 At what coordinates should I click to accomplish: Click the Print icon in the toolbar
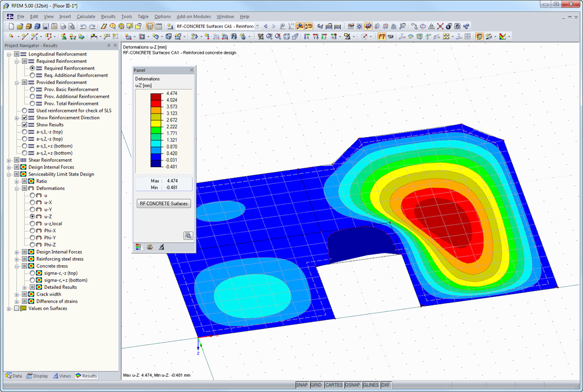tap(63, 26)
